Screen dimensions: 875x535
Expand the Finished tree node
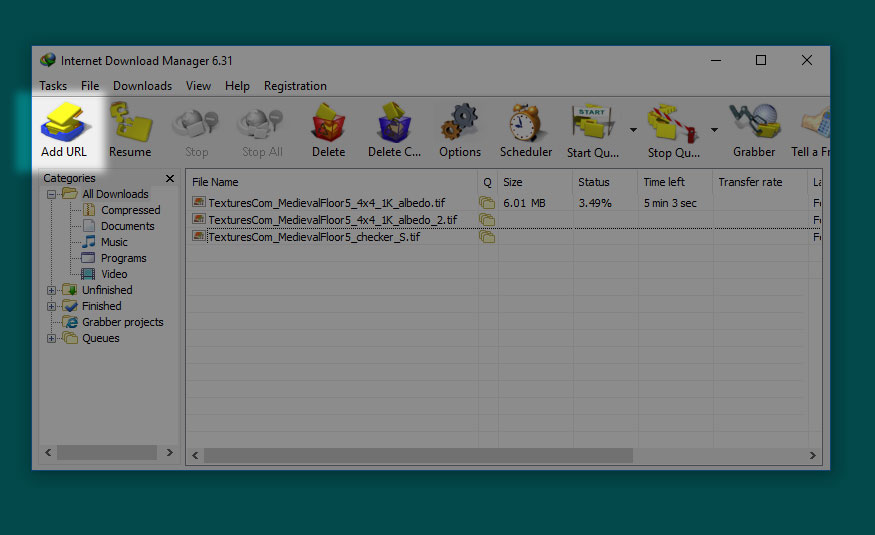[51, 306]
